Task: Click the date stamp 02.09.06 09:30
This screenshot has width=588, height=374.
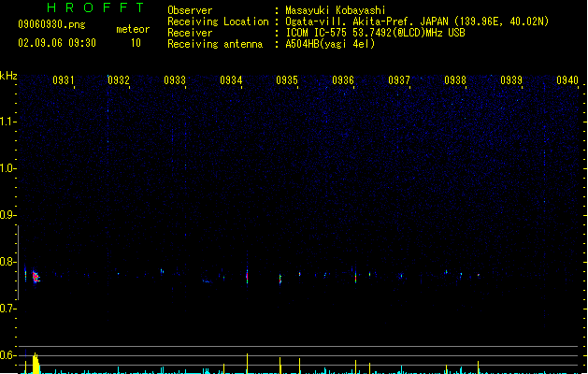Action: click(57, 43)
